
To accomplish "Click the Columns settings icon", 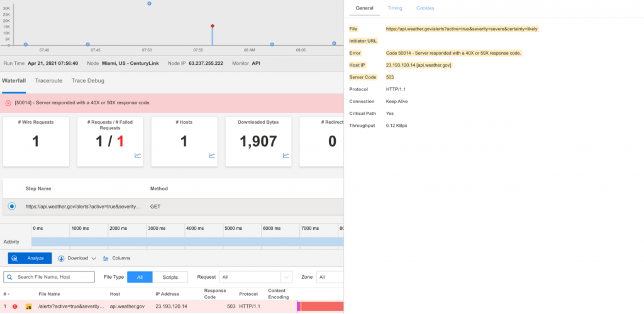I will [x=106, y=258].
